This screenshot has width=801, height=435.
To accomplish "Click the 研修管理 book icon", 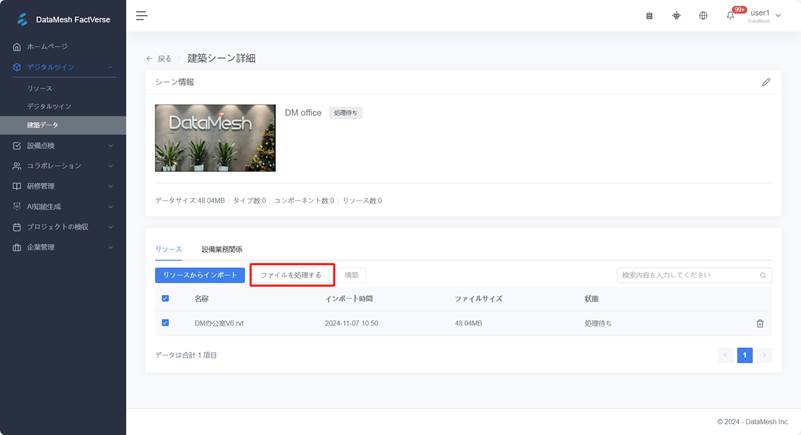I will (x=17, y=186).
